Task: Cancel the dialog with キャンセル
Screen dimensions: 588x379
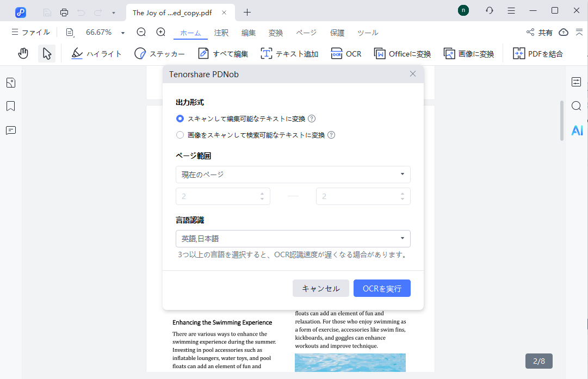Action: (320, 288)
